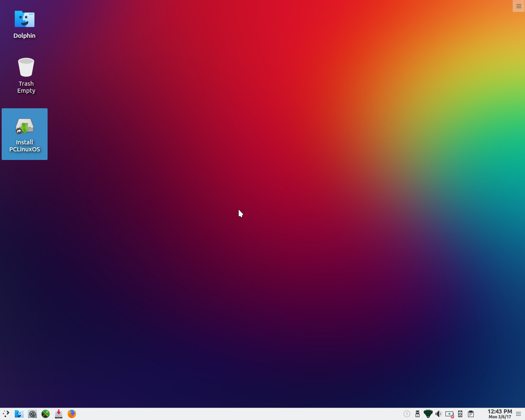Open Dolphin from the taskbar
The height and width of the screenshot is (420, 525).
[x=19, y=414]
